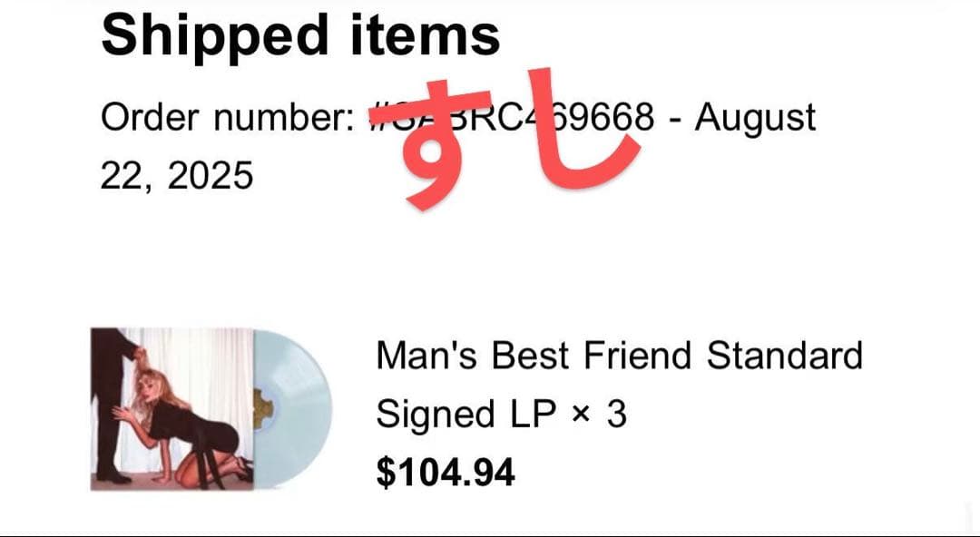Open the 'Man's Best Friend Standard' product title
Viewport: 980px width, 537px height.
click(619, 356)
